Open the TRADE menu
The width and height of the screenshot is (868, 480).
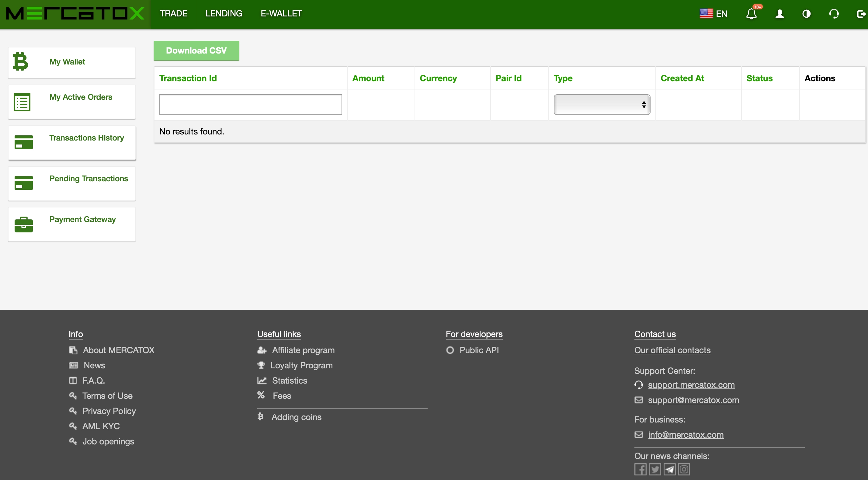[173, 13]
